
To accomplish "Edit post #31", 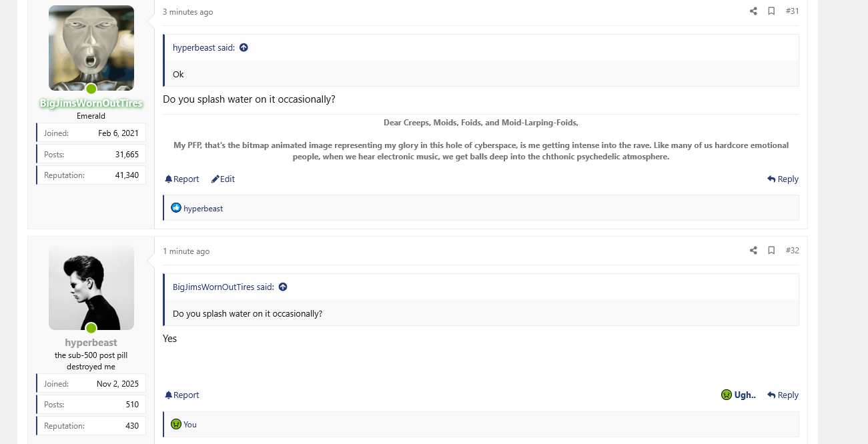I will [223, 179].
